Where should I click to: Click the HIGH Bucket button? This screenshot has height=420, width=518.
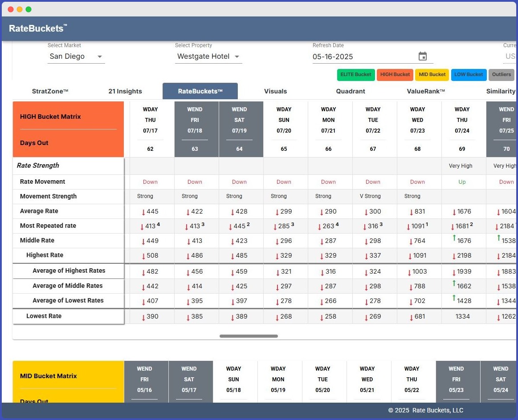pyautogui.click(x=395, y=75)
